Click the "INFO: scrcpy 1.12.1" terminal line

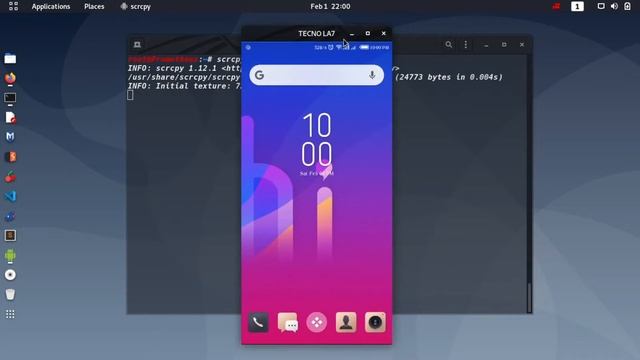184,68
